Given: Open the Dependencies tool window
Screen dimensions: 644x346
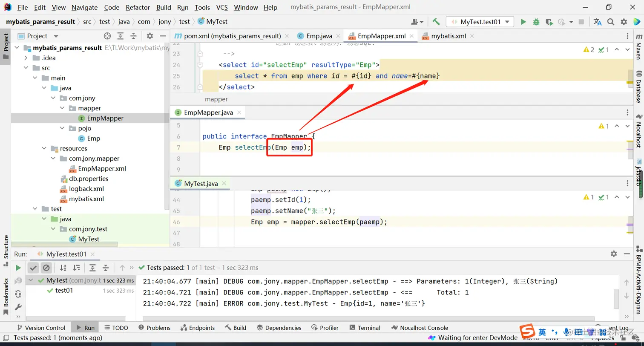Looking at the screenshot, I should click(279, 328).
